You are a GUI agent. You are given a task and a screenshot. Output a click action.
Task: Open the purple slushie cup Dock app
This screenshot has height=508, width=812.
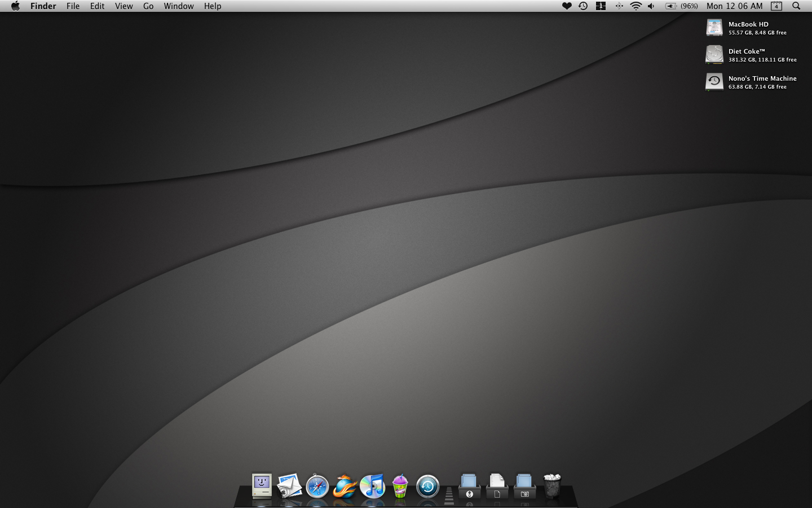tap(400, 486)
